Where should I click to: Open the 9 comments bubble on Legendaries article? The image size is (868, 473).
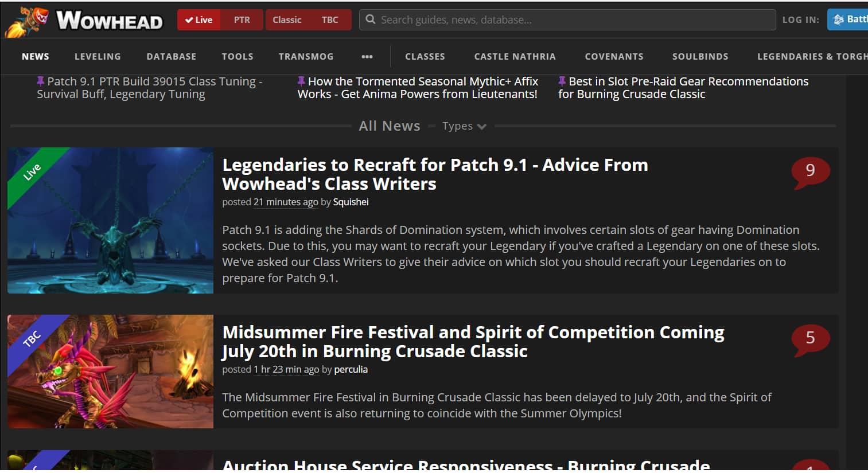coord(810,171)
